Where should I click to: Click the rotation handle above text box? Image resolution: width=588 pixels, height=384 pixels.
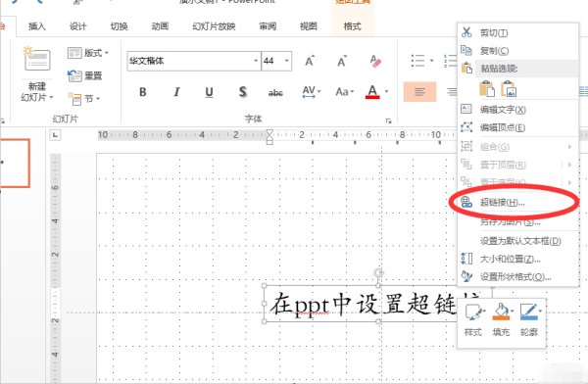(x=378, y=272)
